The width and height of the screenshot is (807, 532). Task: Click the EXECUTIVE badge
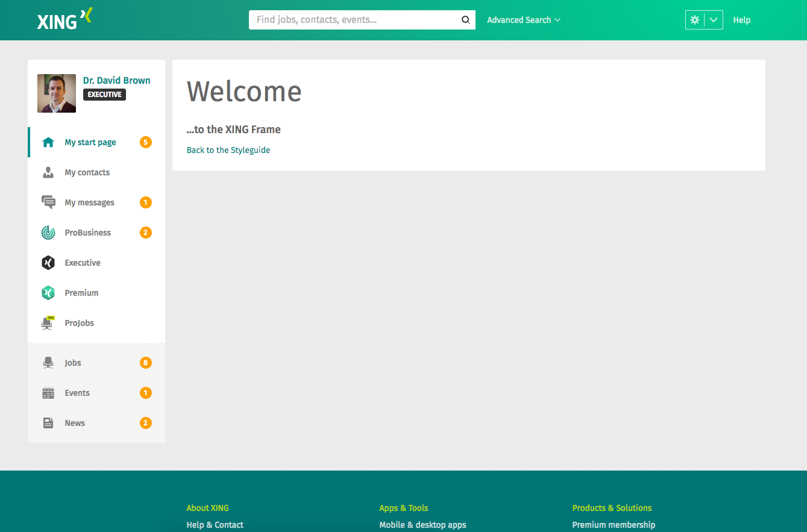(x=104, y=95)
